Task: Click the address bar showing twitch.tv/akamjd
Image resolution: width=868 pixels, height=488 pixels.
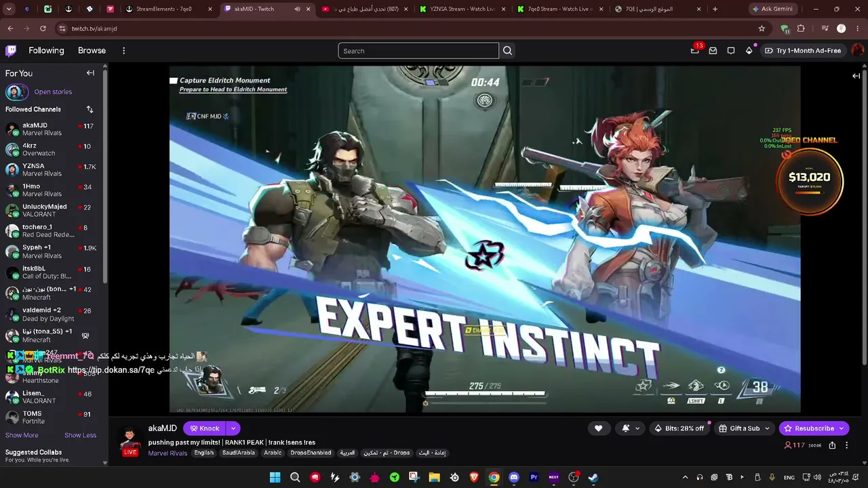Action: 412,28
